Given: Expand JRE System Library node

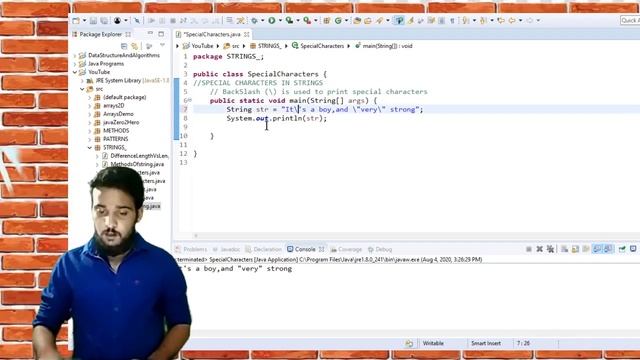Looking at the screenshot, I should point(82,81).
